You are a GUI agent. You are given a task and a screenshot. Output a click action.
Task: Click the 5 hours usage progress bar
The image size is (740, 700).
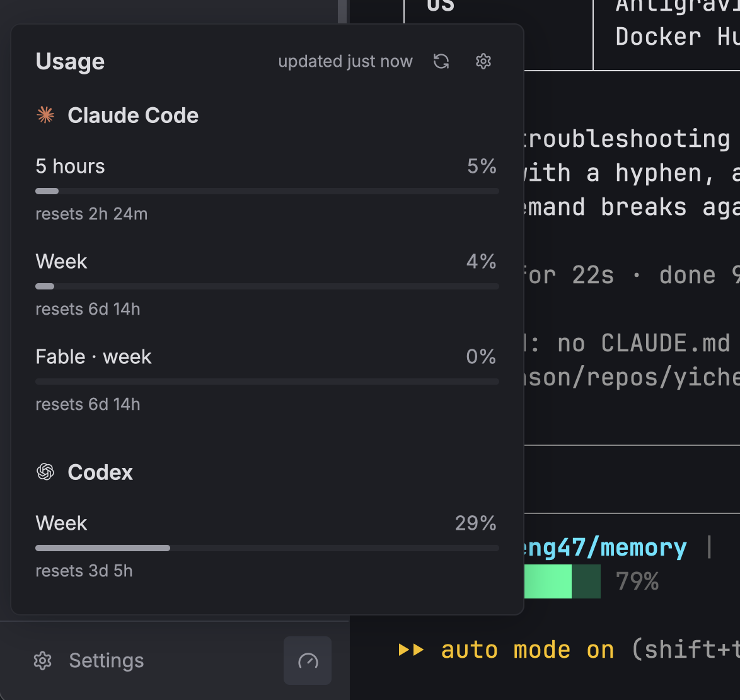[x=267, y=191]
